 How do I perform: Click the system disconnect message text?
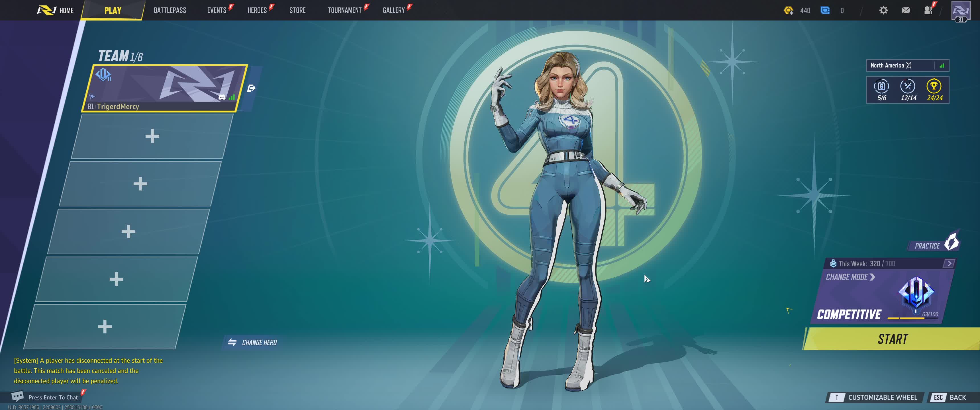point(88,370)
